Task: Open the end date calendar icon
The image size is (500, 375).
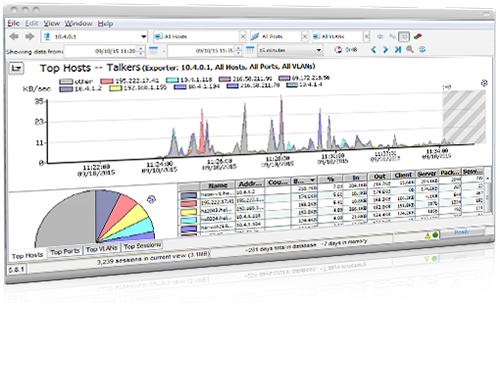Action: point(250,51)
